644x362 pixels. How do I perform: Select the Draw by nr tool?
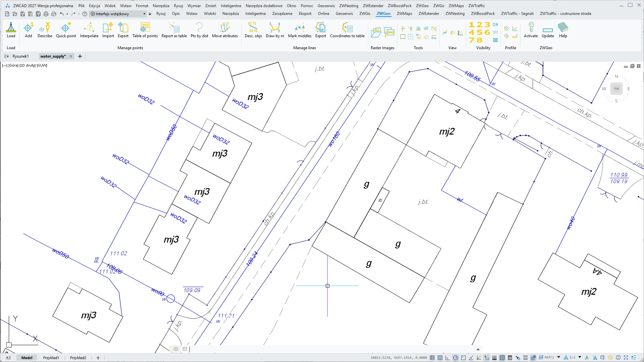[x=275, y=30]
